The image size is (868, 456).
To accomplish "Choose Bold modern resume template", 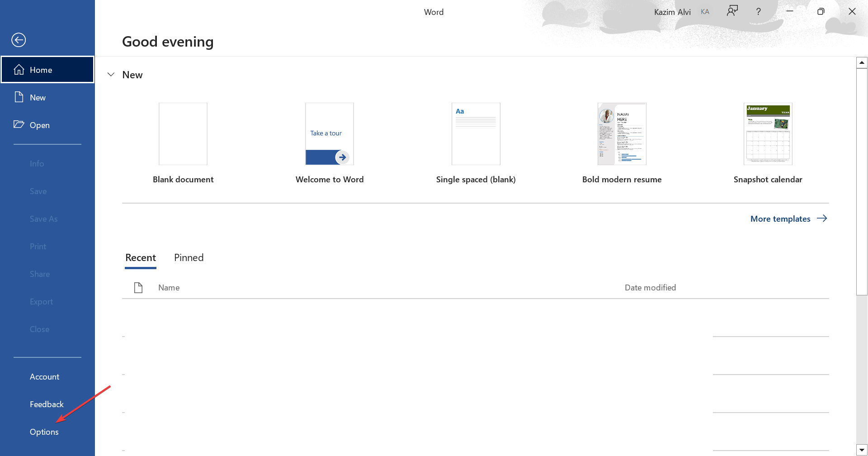I will (622, 143).
